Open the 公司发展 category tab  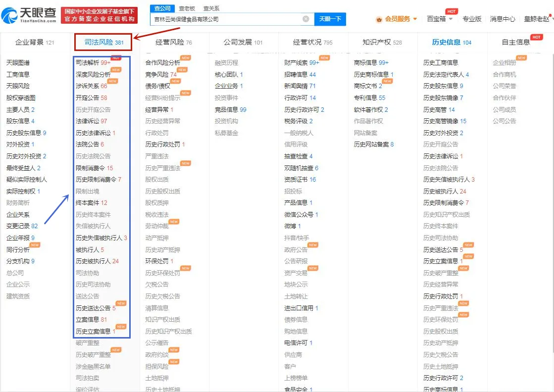[x=243, y=43]
